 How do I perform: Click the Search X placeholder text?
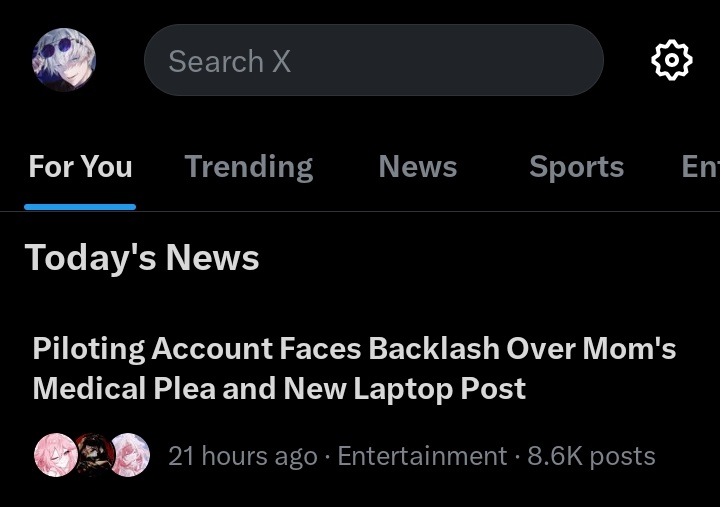pyautogui.click(x=230, y=61)
